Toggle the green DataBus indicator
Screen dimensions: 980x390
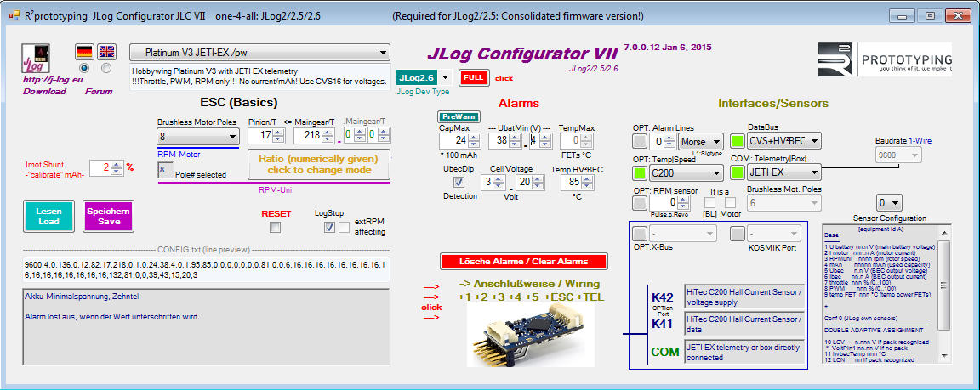pyautogui.click(x=738, y=141)
